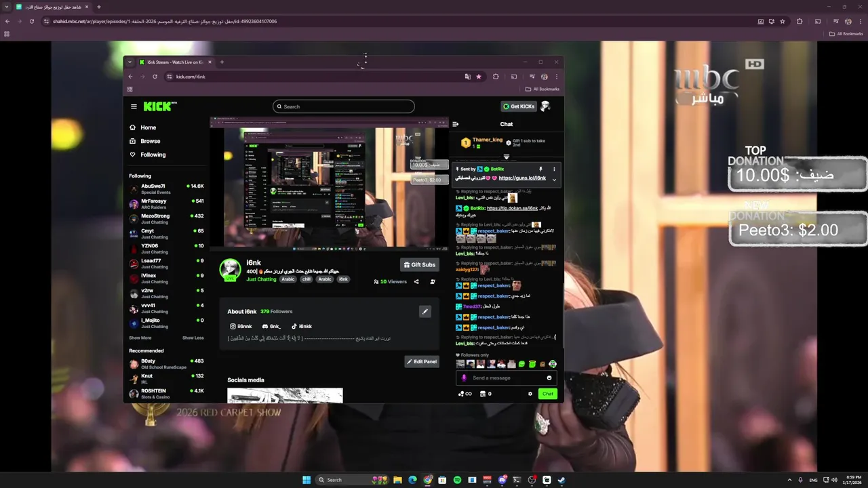Screen dimensions: 868x488
Task: Click the Kick stream video player
Action: coord(329,183)
